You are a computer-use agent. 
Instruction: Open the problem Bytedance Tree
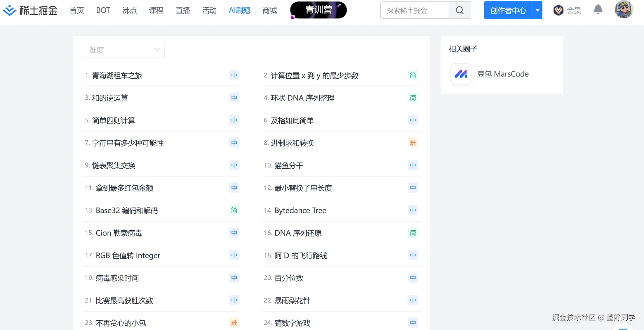pyautogui.click(x=300, y=210)
